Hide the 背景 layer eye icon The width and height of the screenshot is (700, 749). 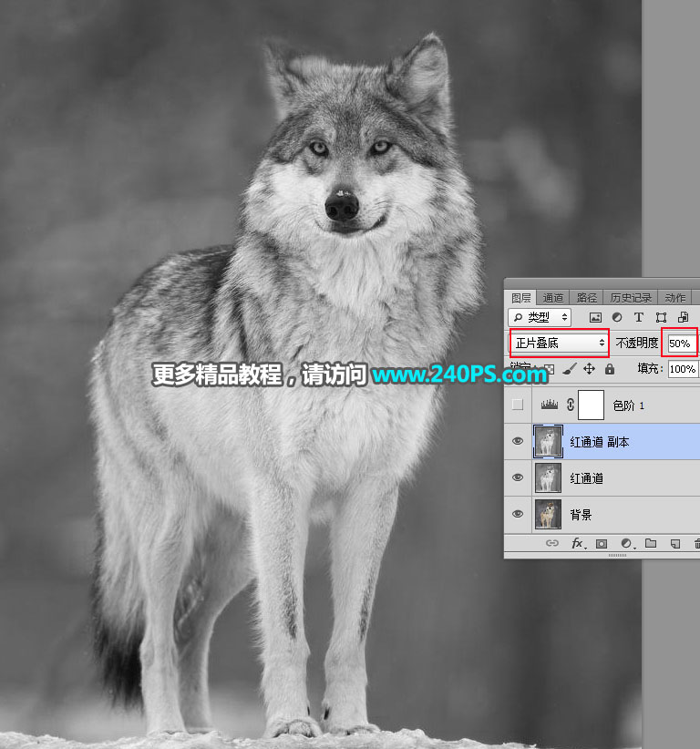[518, 515]
